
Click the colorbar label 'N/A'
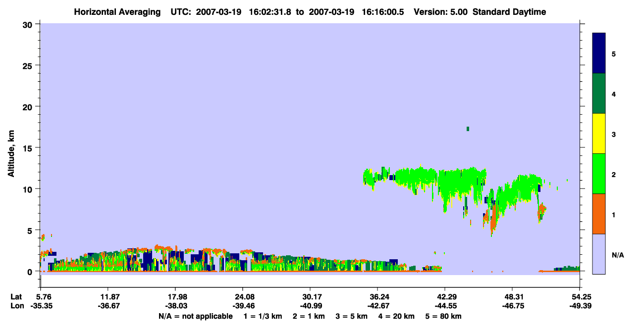[618, 255]
